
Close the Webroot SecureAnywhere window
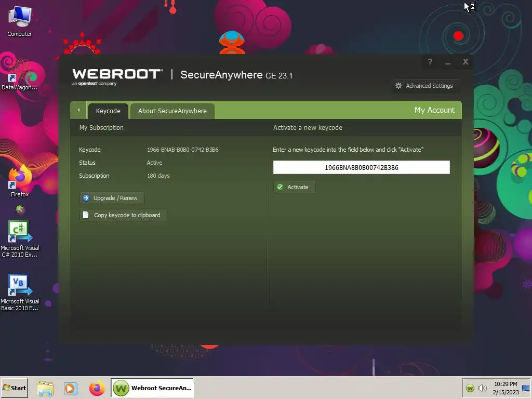[x=465, y=62]
